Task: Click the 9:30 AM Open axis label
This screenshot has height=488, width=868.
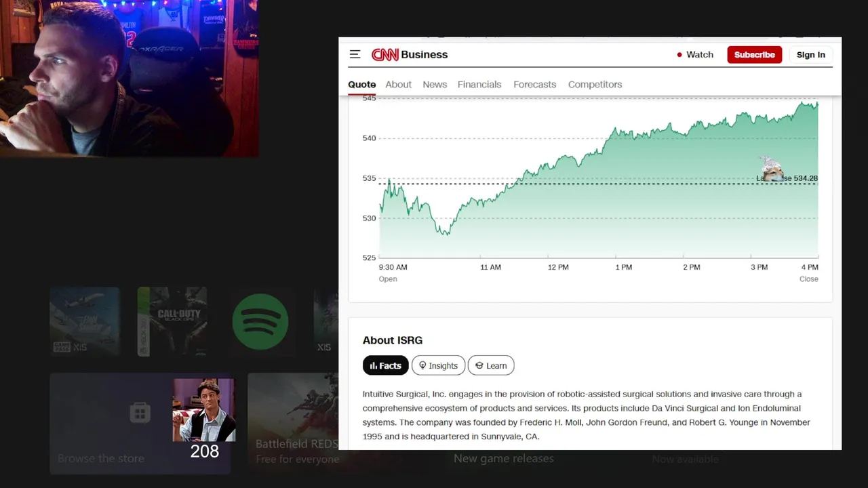Action: tap(393, 272)
